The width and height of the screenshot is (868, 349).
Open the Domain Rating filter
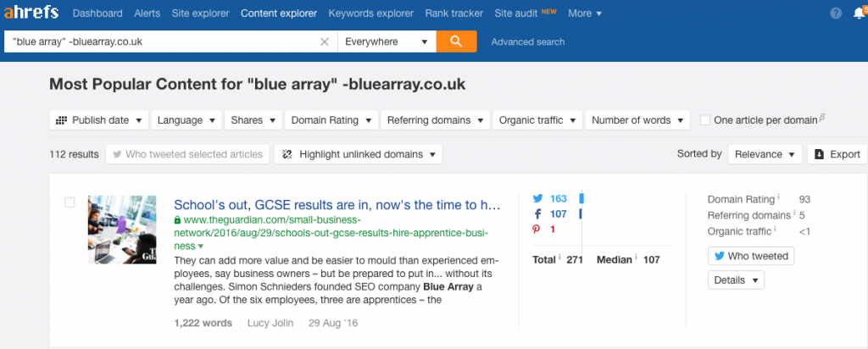tap(331, 120)
